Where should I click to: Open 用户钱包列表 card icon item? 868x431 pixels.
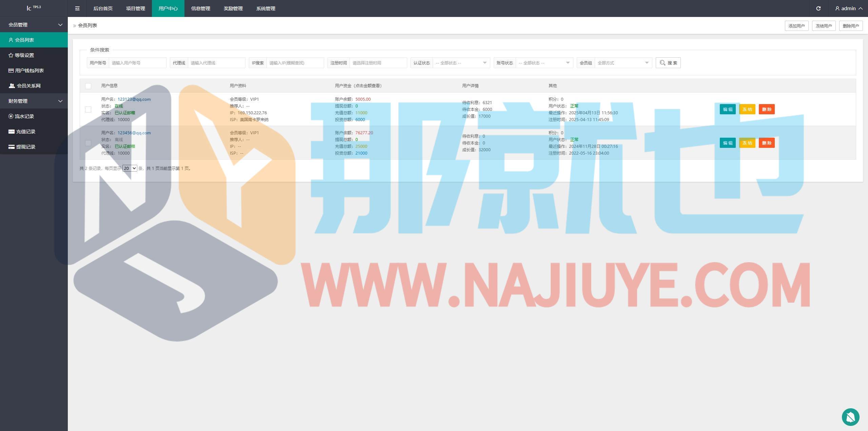click(29, 71)
